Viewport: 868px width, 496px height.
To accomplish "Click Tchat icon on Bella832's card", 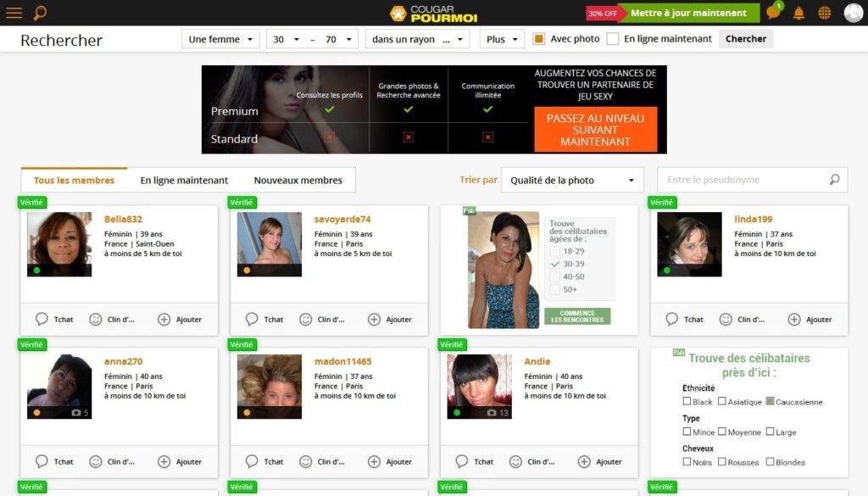I will coord(42,320).
